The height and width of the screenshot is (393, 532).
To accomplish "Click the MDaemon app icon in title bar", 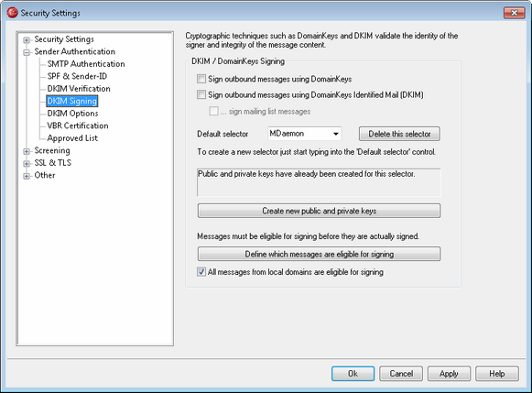I will (12, 13).
